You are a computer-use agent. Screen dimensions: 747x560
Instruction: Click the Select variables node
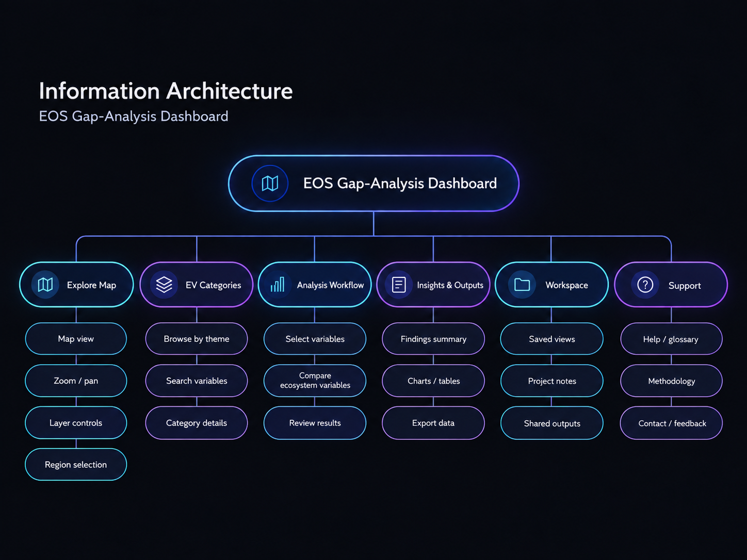click(315, 339)
